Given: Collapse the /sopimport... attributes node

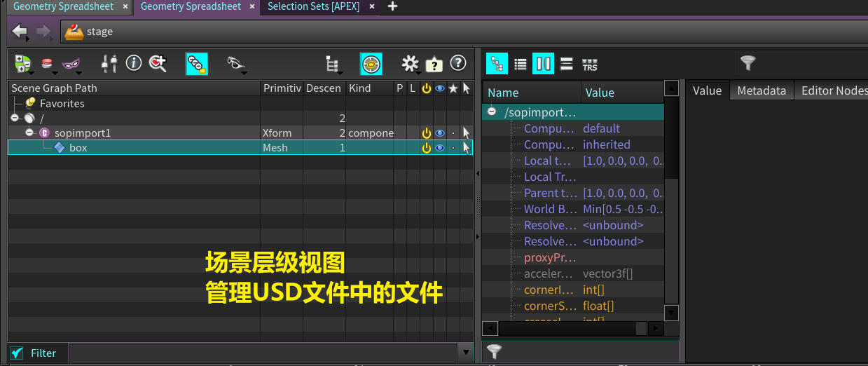Looking at the screenshot, I should [x=492, y=111].
